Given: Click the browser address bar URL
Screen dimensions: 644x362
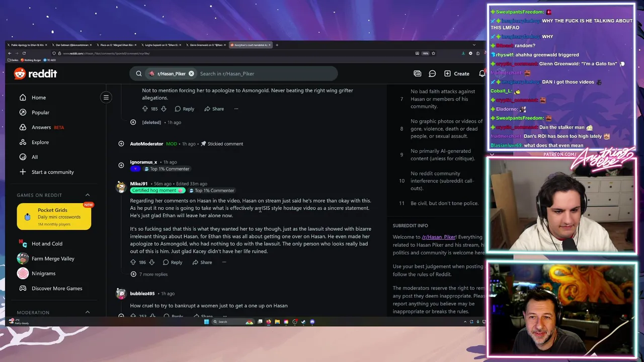Looking at the screenshot, I should 106,53.
